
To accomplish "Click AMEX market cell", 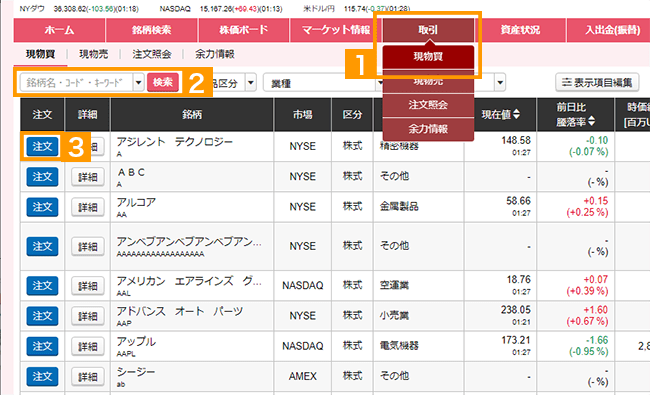I will coord(303,376).
